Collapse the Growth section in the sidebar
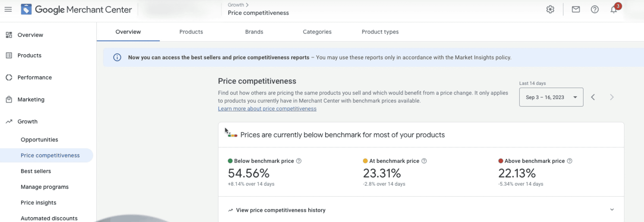The height and width of the screenshot is (222, 644). 27,121
